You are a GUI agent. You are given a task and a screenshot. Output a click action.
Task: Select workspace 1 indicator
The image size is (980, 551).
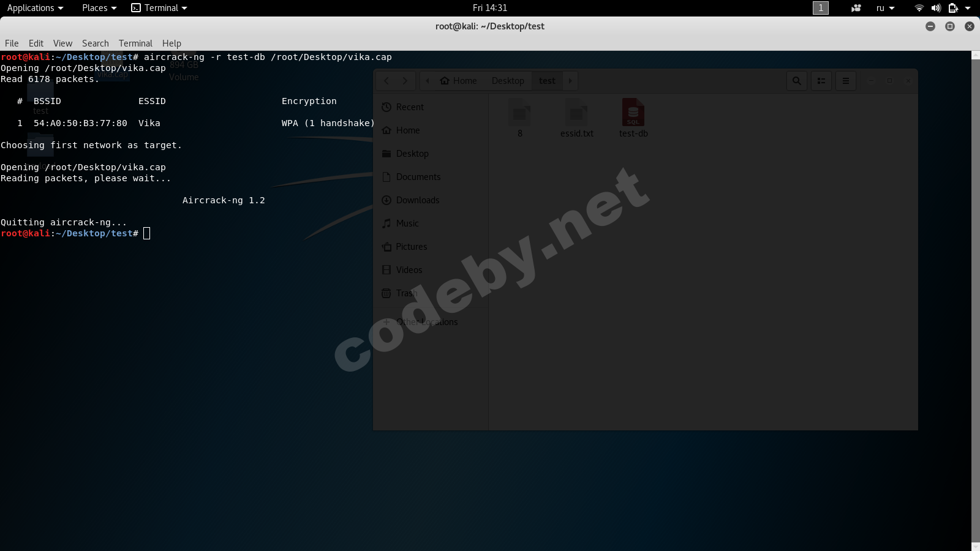pyautogui.click(x=821, y=8)
